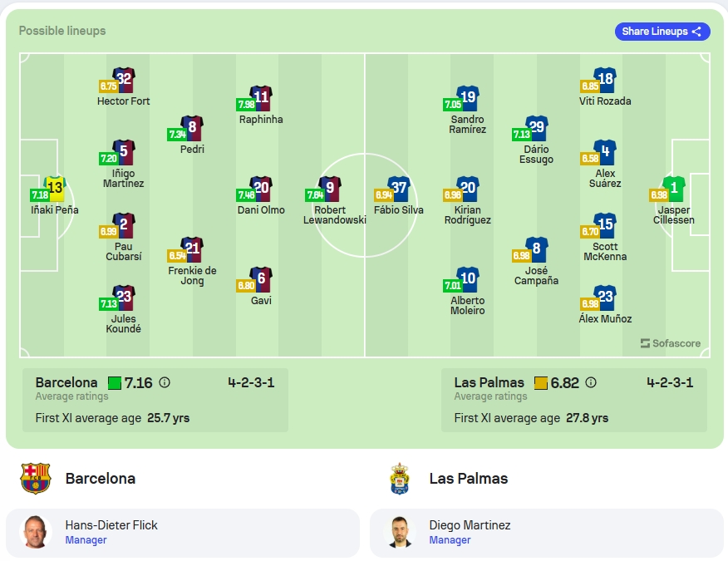Click Diego Martinez's photo thumbnail
The image size is (728, 561).
(399, 532)
